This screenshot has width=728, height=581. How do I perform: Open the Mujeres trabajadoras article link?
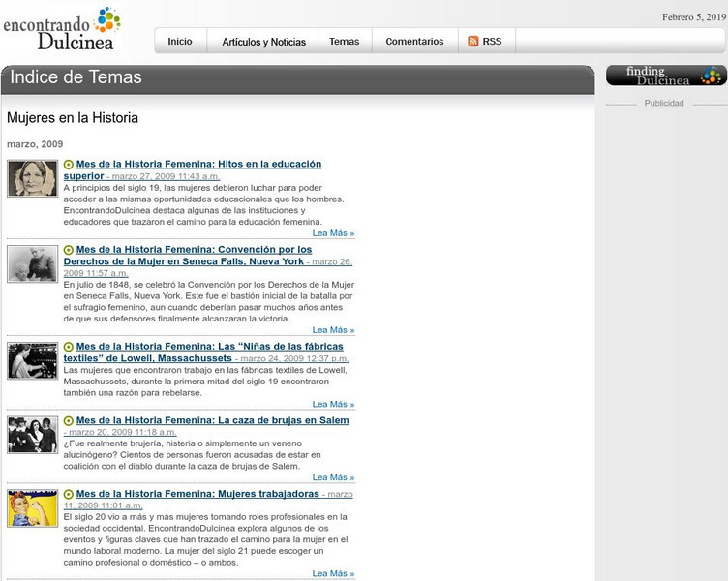click(x=197, y=494)
